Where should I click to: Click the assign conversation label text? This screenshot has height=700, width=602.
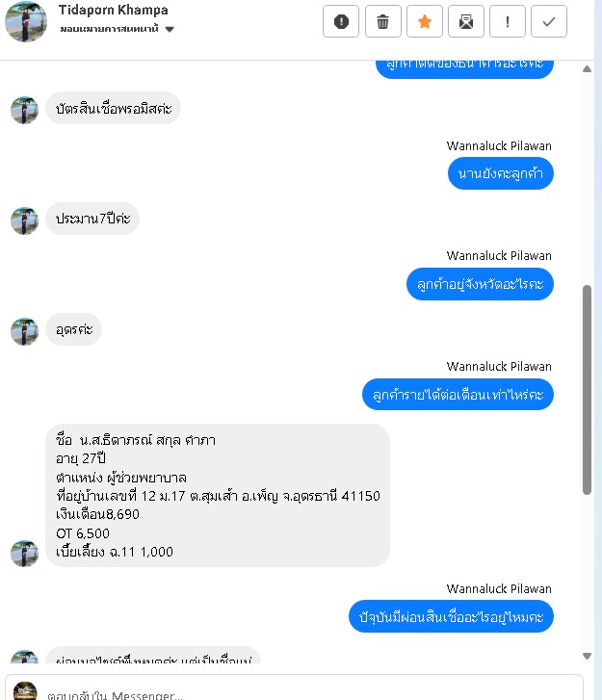[x=110, y=29]
